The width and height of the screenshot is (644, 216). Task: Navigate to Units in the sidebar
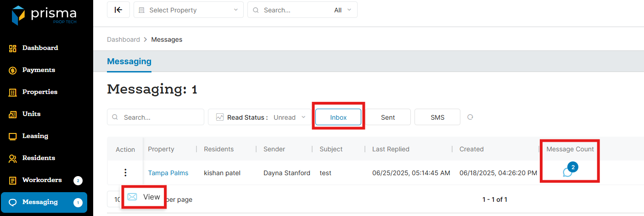[x=31, y=114]
